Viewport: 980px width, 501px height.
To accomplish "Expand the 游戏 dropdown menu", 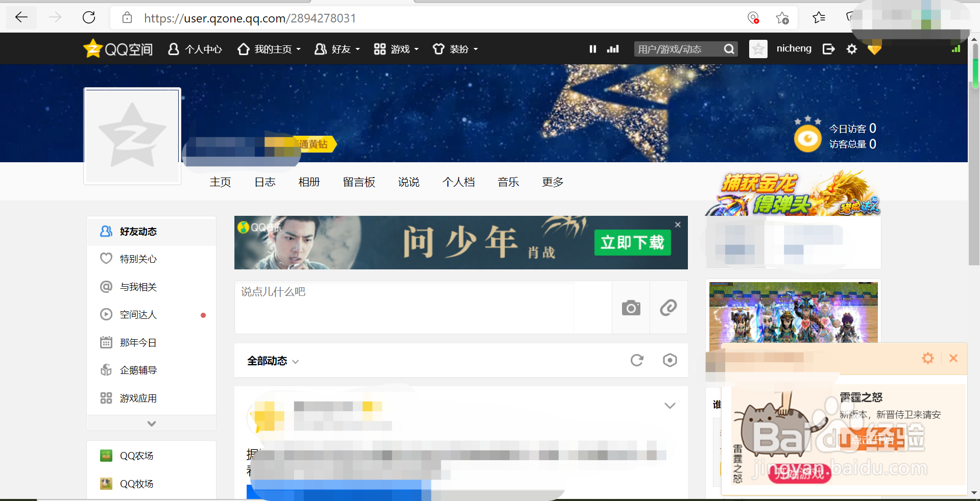I will [x=396, y=49].
